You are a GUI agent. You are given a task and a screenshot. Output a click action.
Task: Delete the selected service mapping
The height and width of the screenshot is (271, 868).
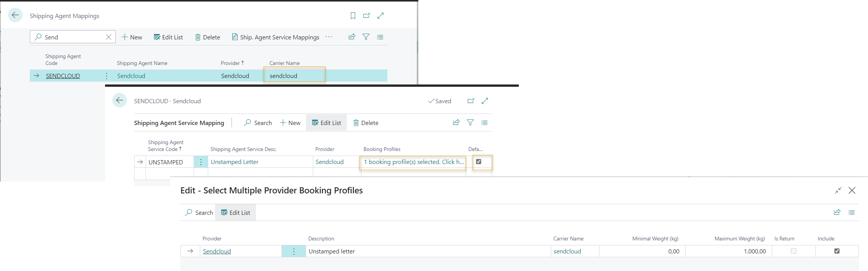(366, 123)
